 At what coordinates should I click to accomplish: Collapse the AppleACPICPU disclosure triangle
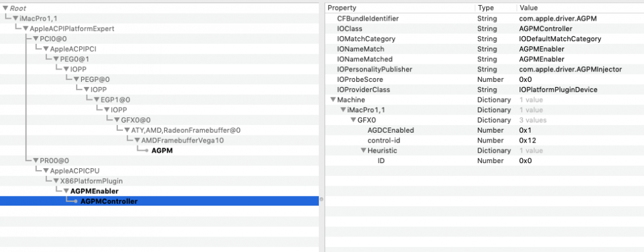46,171
